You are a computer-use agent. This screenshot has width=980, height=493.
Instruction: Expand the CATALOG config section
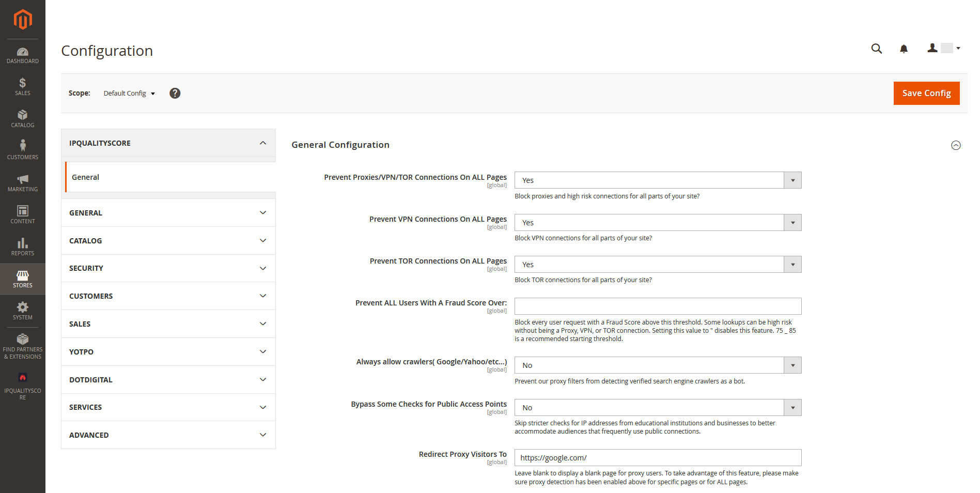[168, 241]
